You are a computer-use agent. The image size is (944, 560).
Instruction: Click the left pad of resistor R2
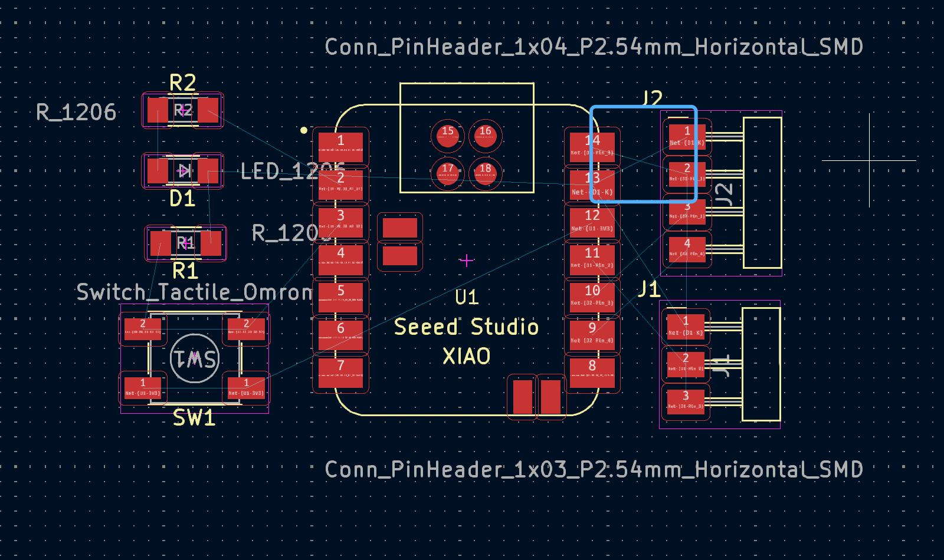pos(158,110)
